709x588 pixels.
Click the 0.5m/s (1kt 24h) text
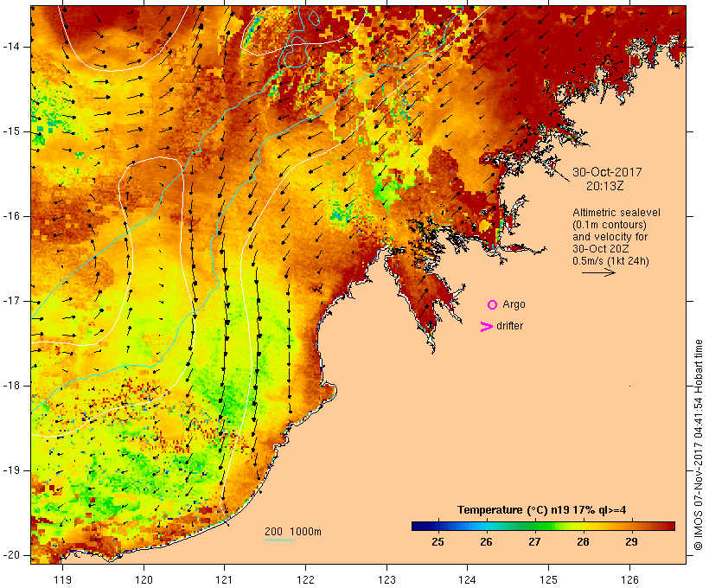[x=610, y=261]
